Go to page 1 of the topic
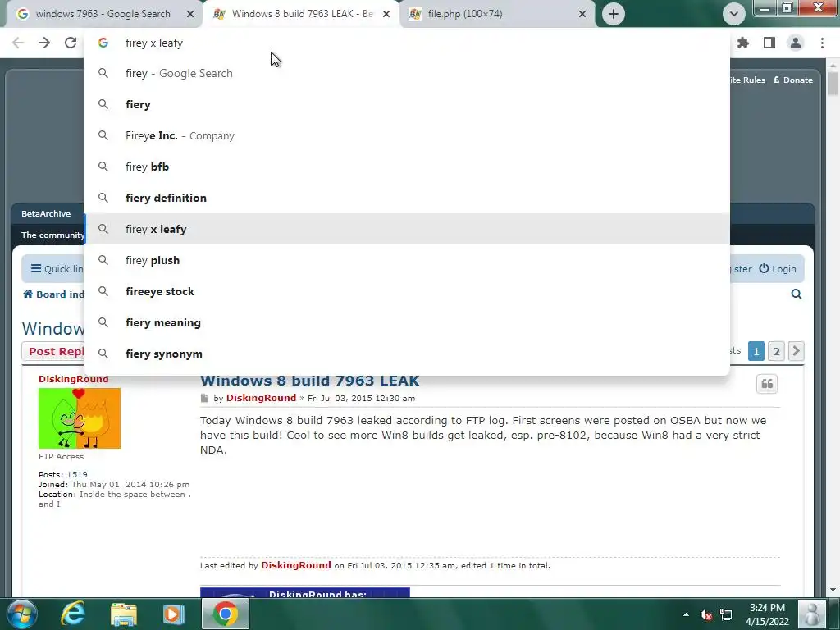The image size is (840, 630). point(756,351)
